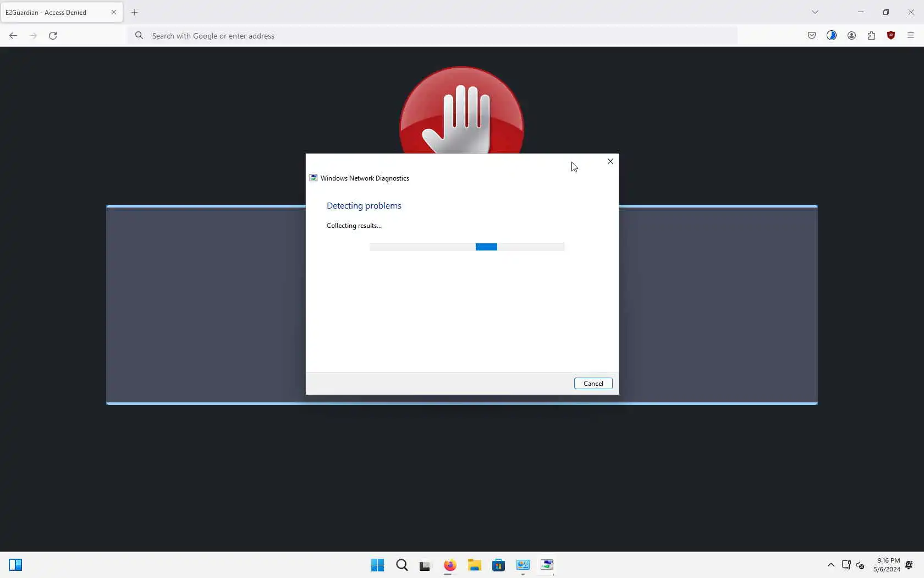Image resolution: width=924 pixels, height=578 pixels.
Task: Click the red stop-hand Access Denied image
Action: pyautogui.click(x=461, y=110)
